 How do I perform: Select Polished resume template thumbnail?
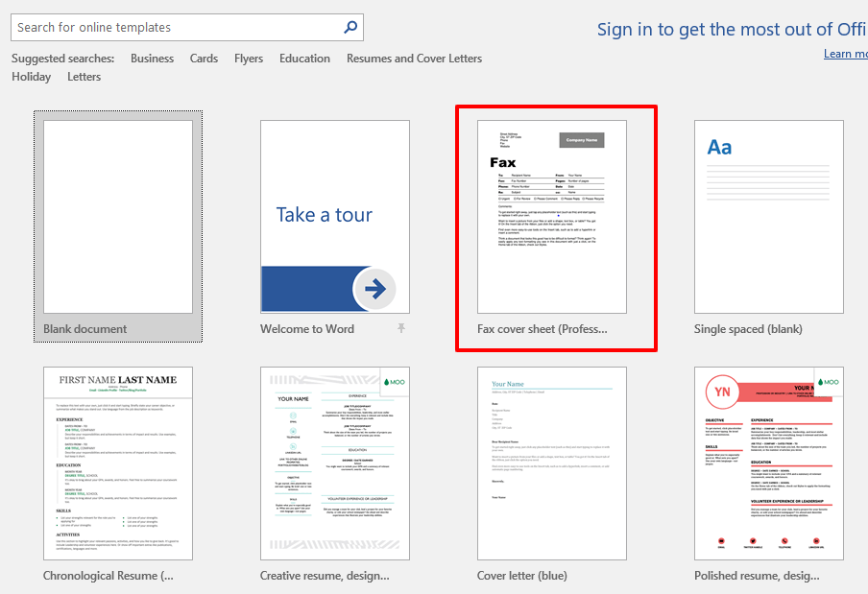click(769, 463)
